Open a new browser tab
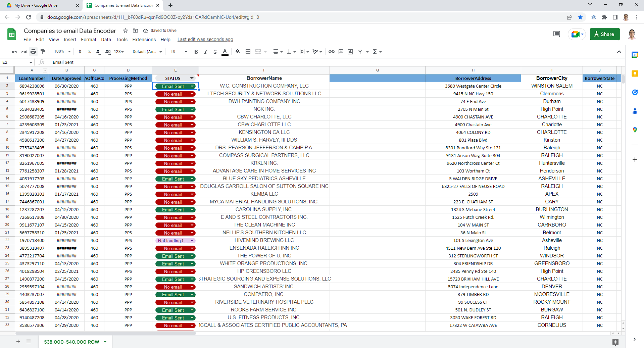644x348 pixels. pyautogui.click(x=170, y=5)
